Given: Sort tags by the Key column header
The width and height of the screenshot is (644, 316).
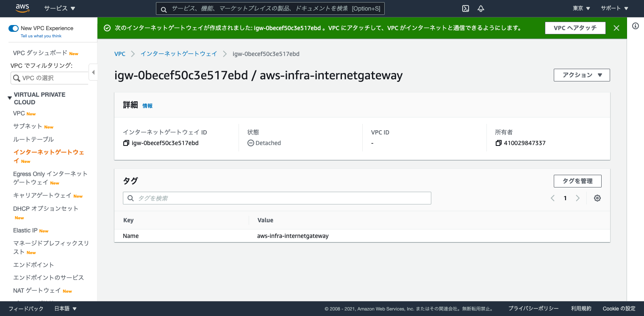Looking at the screenshot, I should click(128, 220).
